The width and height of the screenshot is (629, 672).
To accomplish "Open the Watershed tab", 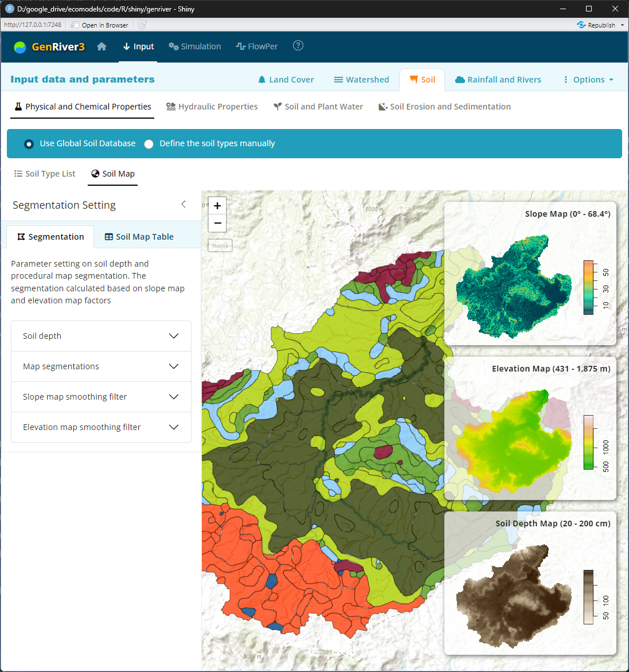I will coord(362,80).
